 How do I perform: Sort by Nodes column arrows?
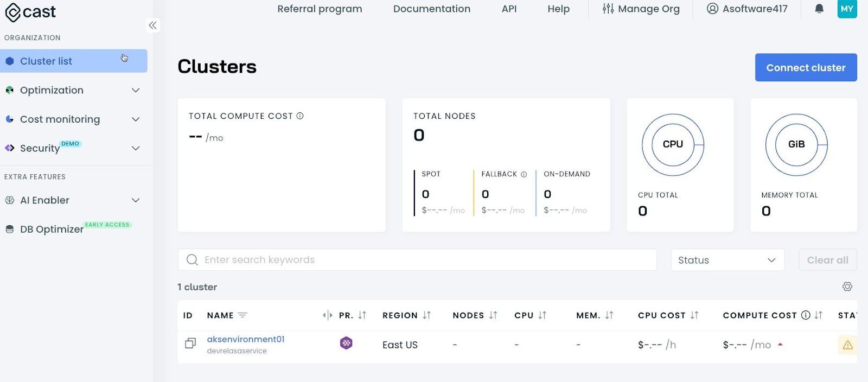pos(493,315)
